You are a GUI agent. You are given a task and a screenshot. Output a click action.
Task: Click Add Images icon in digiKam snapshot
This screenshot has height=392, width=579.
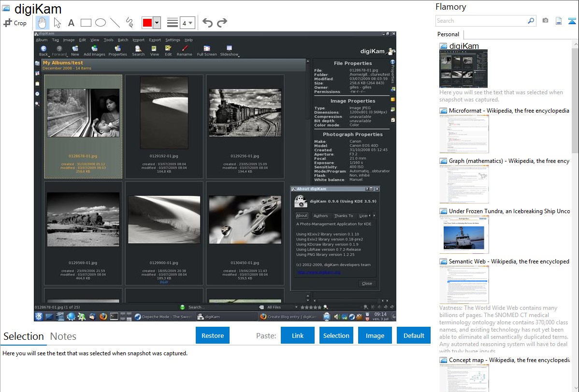click(94, 51)
